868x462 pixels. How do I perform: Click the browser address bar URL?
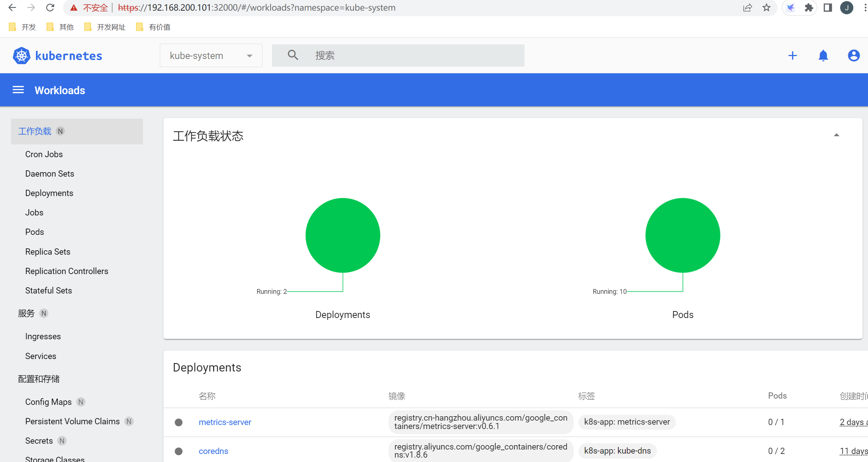(x=257, y=8)
